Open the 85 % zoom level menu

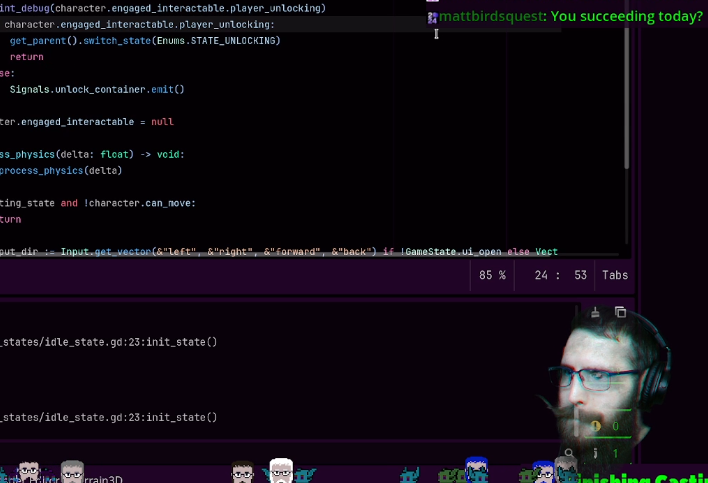coord(492,275)
